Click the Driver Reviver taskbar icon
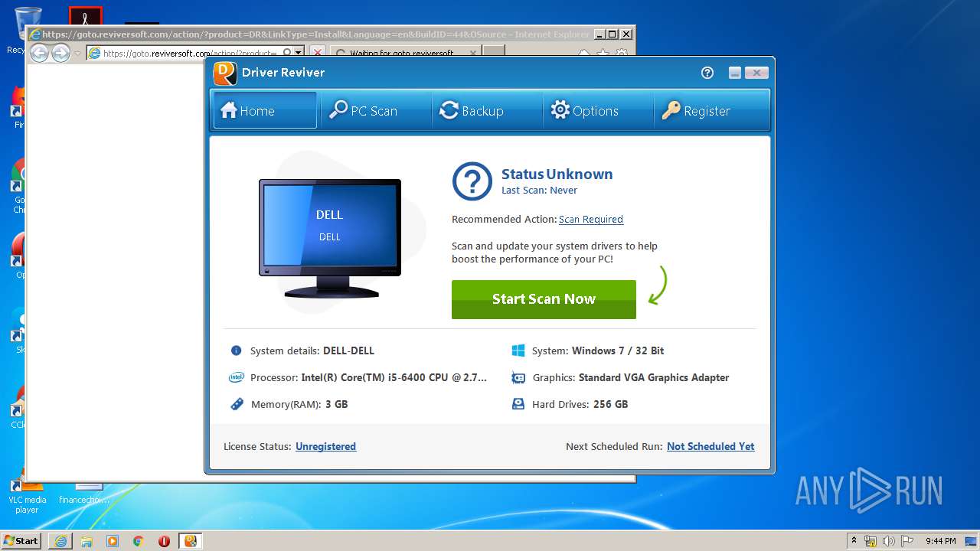980x551 pixels. 191,541
